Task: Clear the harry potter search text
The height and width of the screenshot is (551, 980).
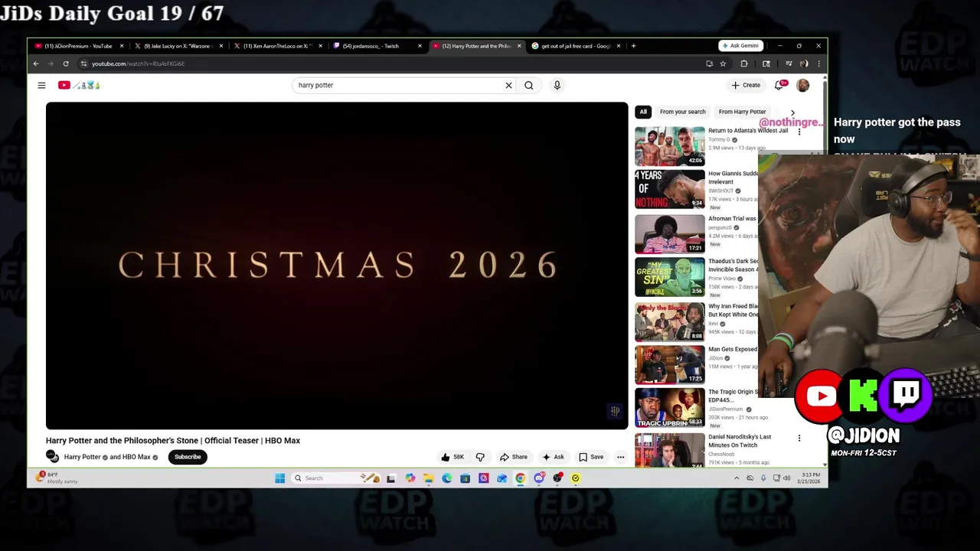Action: [x=508, y=85]
